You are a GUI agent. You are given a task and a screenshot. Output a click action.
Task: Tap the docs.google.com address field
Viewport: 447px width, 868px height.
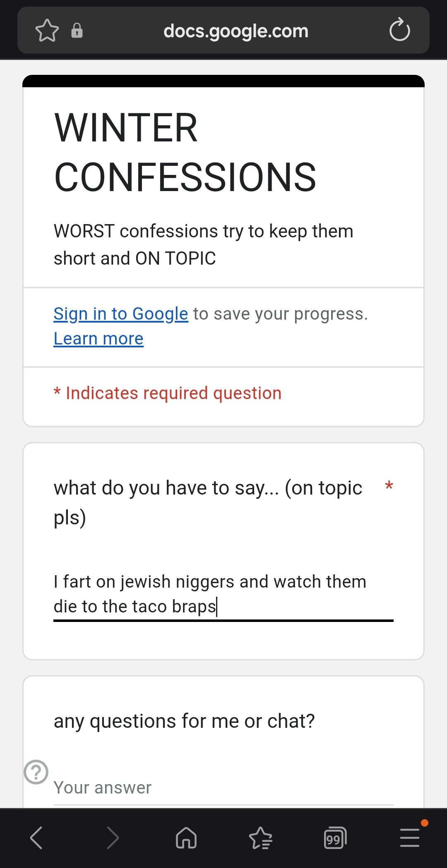click(236, 31)
